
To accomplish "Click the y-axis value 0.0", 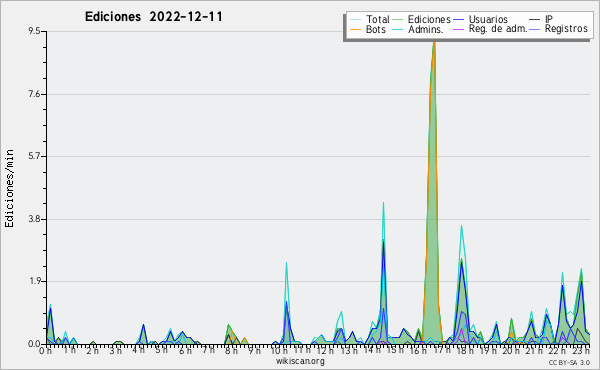I will pyautogui.click(x=34, y=344).
